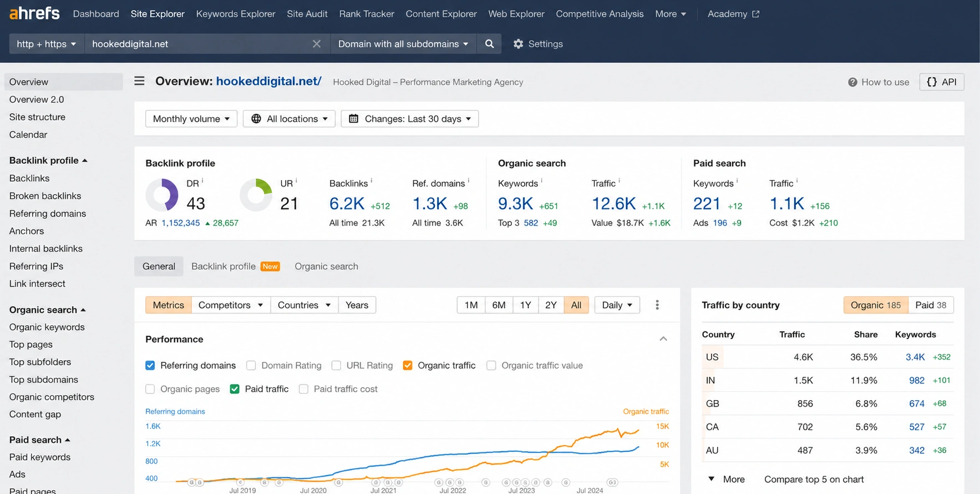Select Years chart view
The width and height of the screenshot is (980, 494).
coord(357,305)
